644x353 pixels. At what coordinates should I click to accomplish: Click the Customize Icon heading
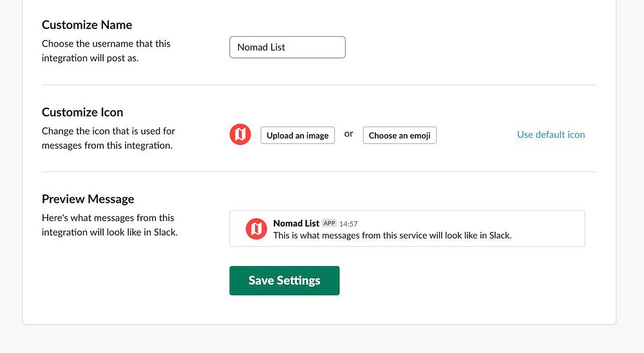coord(82,112)
